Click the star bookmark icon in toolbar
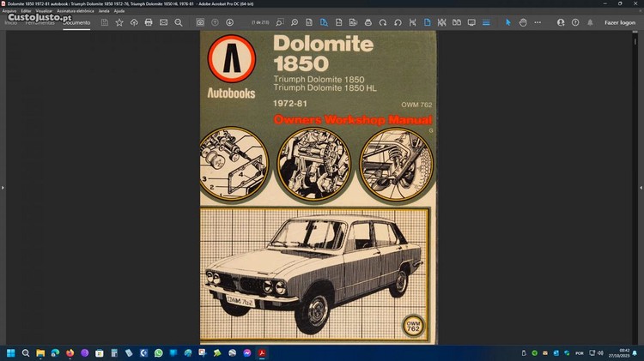 (x=119, y=22)
